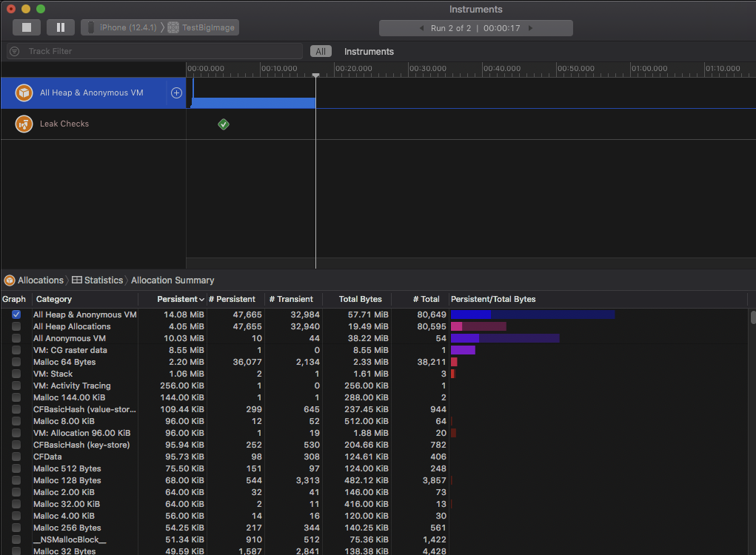Enable graph for CFData

(16, 457)
